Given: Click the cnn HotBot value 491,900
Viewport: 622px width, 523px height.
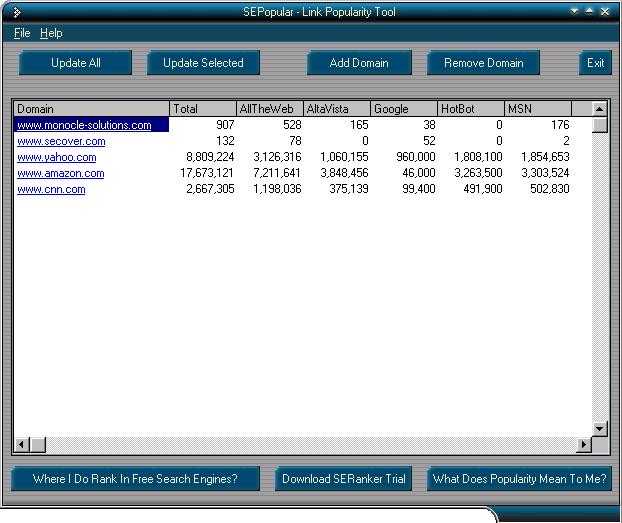Looking at the screenshot, I should point(483,189).
